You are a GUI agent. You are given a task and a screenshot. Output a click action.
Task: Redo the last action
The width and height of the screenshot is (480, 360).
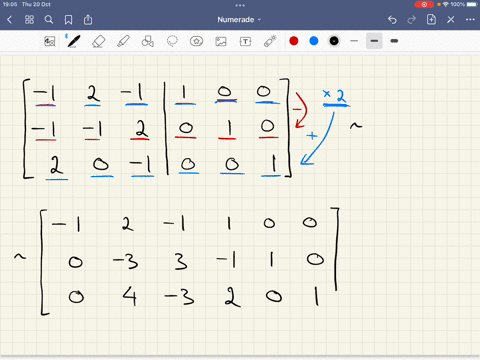pos(412,20)
